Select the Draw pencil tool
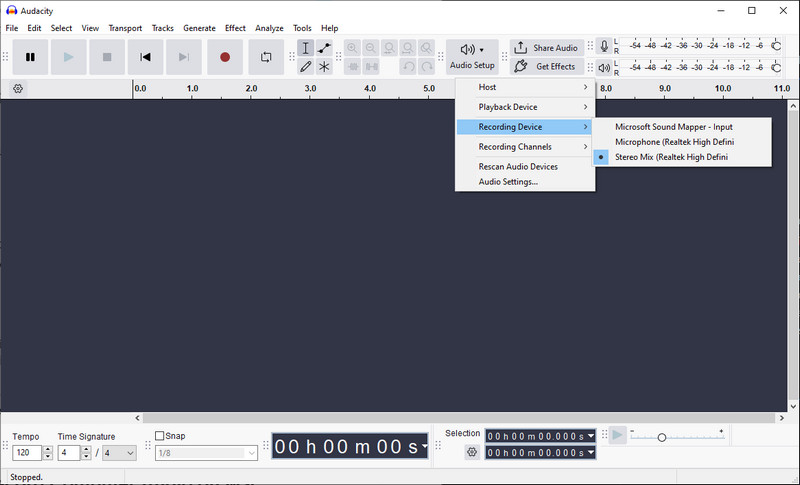Image resolution: width=800 pixels, height=485 pixels. (x=306, y=66)
